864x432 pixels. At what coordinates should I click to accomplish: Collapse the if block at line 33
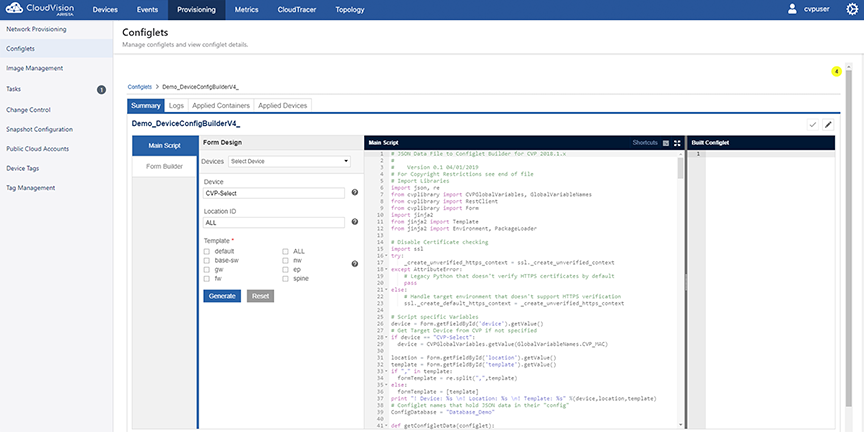[x=386, y=371]
